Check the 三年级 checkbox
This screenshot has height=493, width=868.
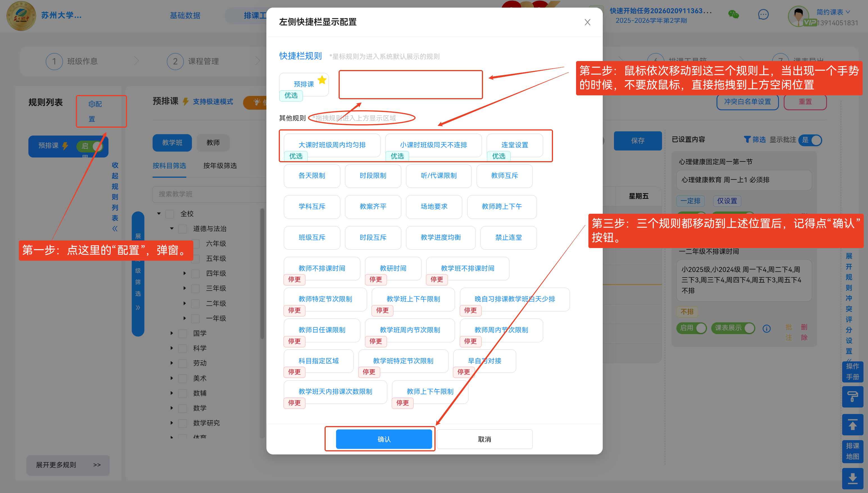coord(196,289)
